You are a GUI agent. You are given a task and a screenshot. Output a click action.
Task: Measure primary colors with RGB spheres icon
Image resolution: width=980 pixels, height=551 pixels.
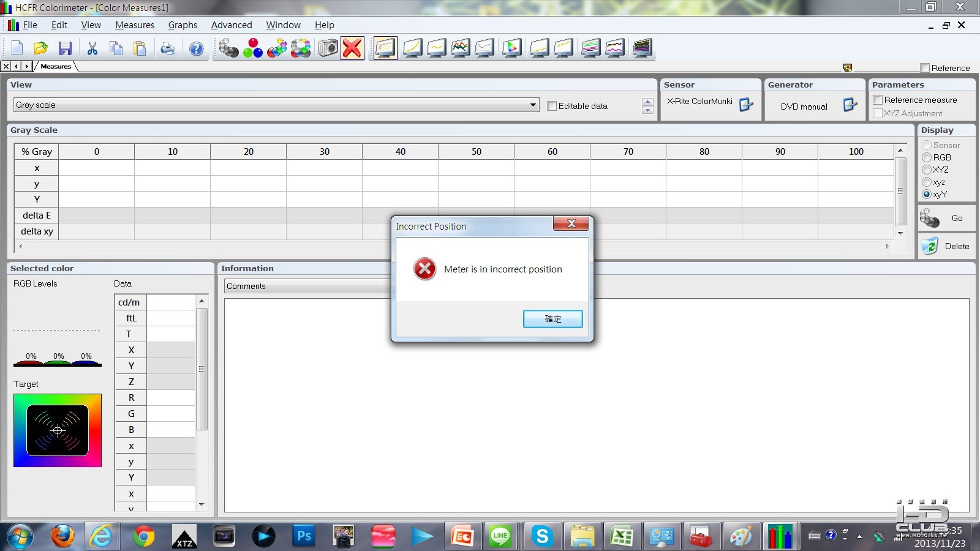click(x=252, y=48)
